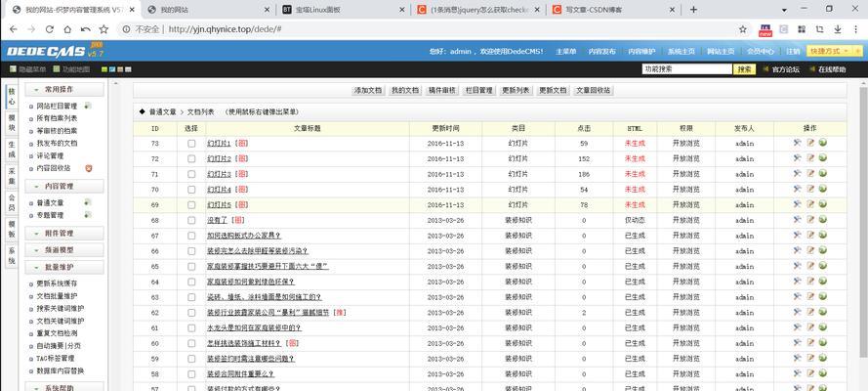Click the yellow 搜索 button
Viewport: 868px width, 391px height.
click(745, 69)
